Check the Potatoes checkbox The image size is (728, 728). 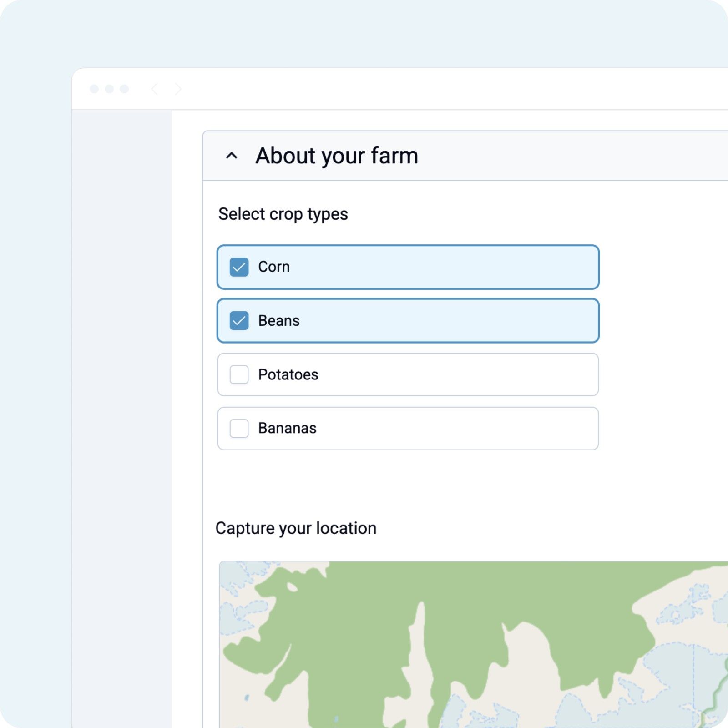239,374
